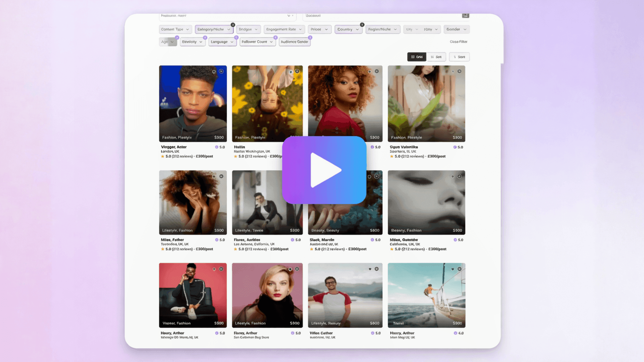Play the video with the center button
The height and width of the screenshot is (362, 644).
(x=324, y=170)
